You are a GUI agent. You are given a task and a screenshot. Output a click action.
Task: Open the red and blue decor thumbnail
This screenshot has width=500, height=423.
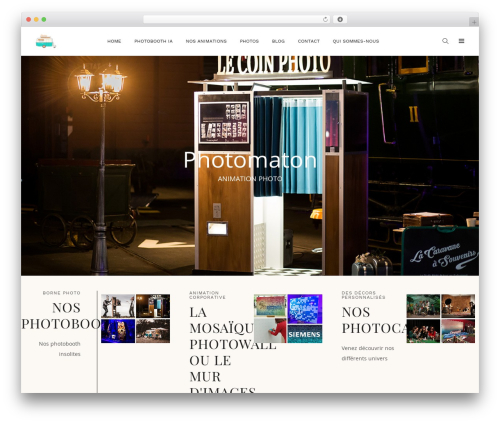(458, 331)
